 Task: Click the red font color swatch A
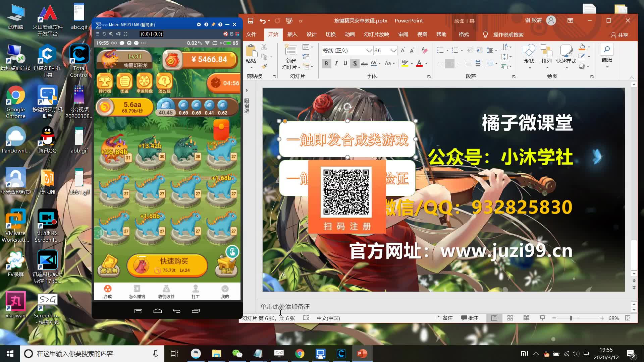point(419,63)
